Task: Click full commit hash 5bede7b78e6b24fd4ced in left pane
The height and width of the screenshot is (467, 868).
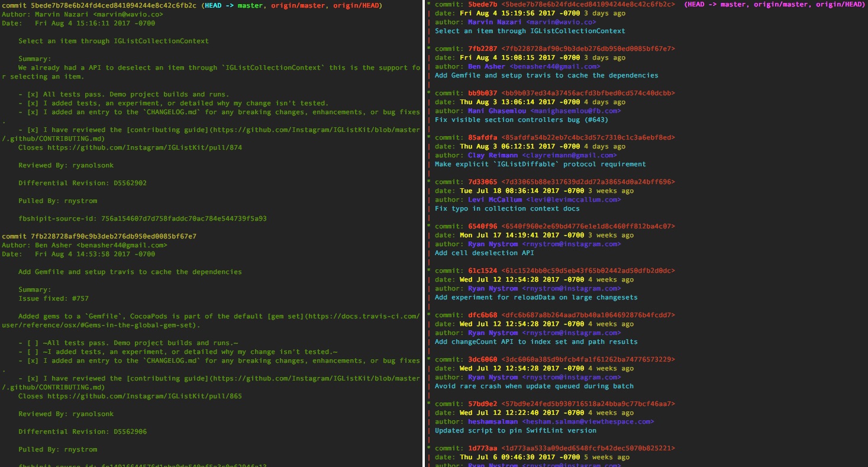Action: [x=114, y=5]
